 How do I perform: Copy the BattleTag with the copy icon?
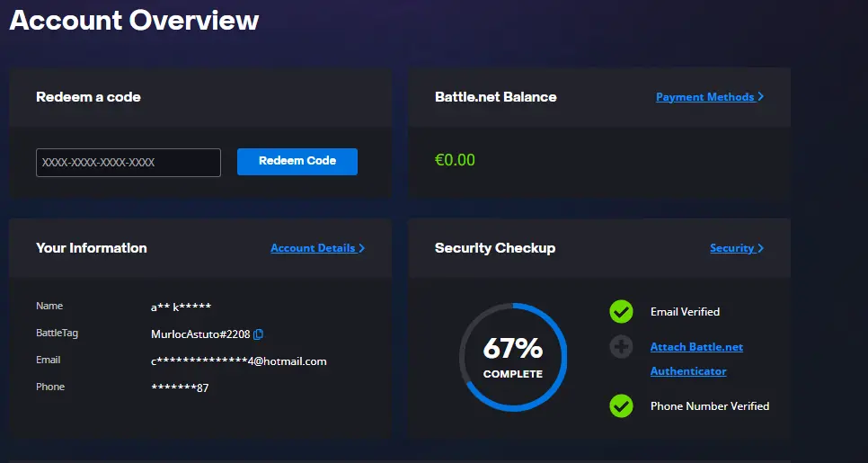[x=258, y=334]
